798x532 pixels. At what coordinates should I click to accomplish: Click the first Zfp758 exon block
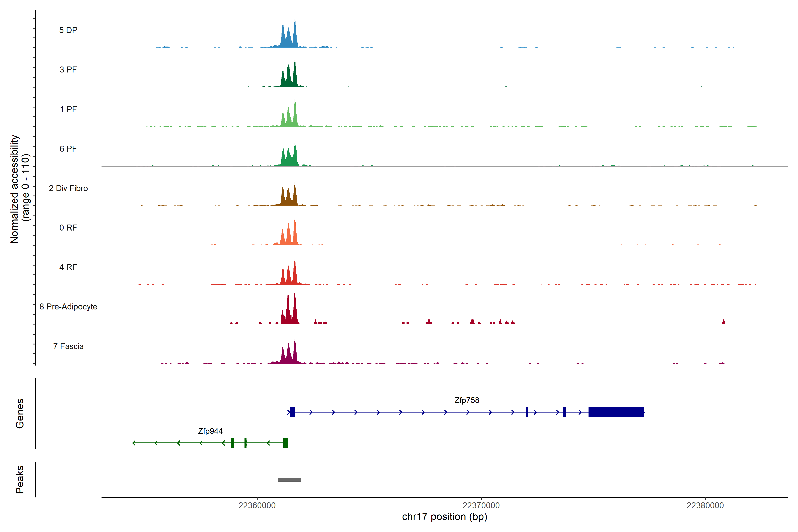(x=292, y=412)
